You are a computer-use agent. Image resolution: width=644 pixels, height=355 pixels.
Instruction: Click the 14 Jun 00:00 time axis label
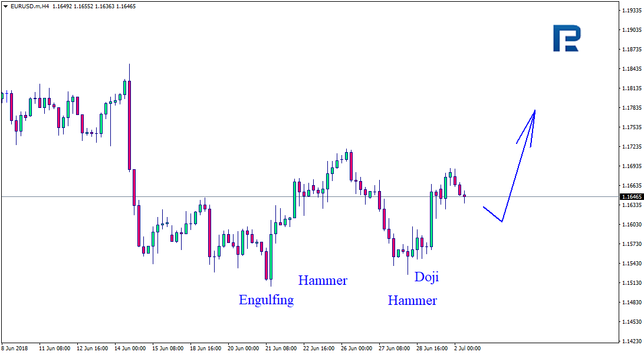[x=130, y=349]
